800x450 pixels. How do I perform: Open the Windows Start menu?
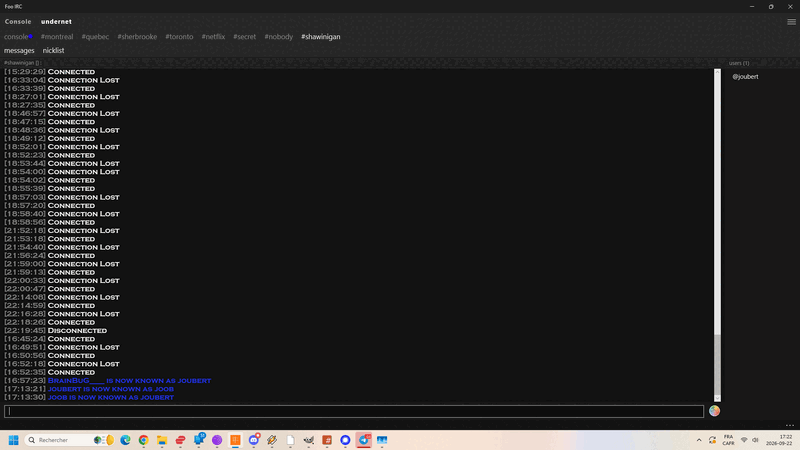coord(14,440)
